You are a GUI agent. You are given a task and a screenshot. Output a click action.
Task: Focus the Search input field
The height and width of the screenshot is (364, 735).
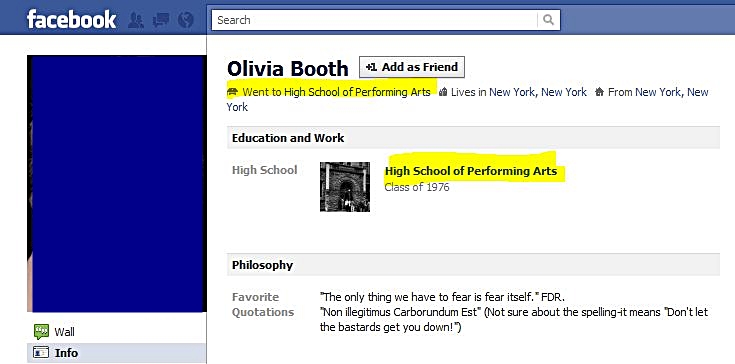coord(375,20)
